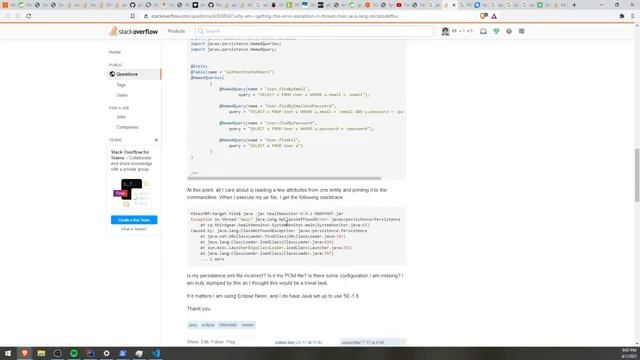The image size is (640, 360).
Task: Click Edit under the question
Action: tap(204, 342)
